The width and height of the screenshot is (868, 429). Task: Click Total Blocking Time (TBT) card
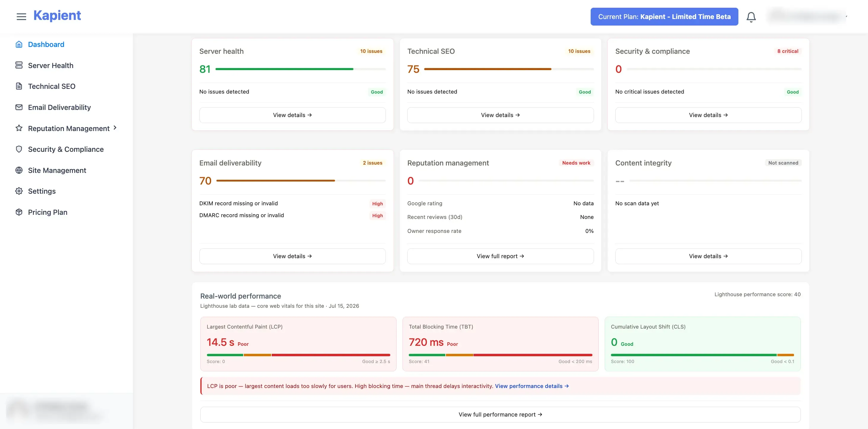coord(500,344)
